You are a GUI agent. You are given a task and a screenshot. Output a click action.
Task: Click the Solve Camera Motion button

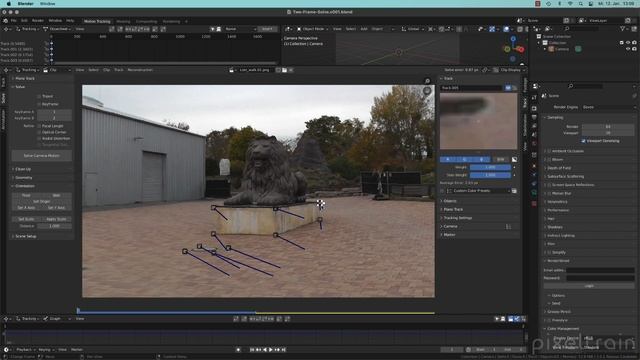coord(42,156)
